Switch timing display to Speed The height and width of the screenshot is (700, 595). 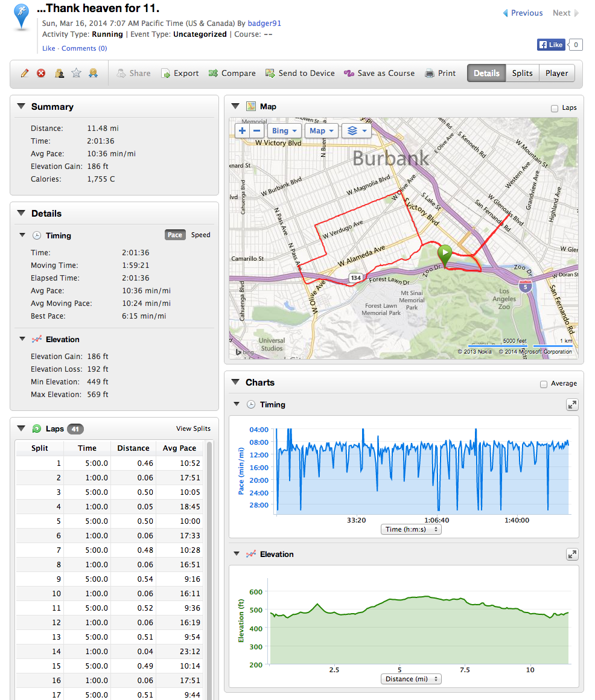tap(200, 235)
